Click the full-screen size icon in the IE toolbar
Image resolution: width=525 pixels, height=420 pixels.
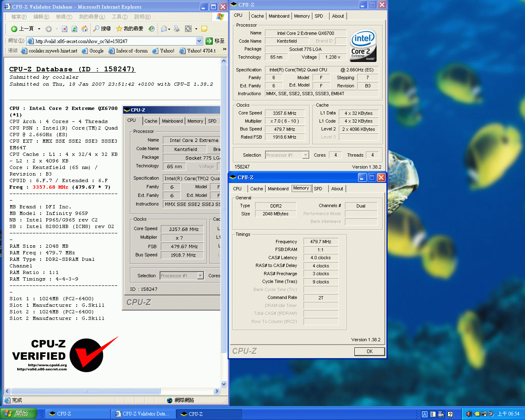pos(188,29)
